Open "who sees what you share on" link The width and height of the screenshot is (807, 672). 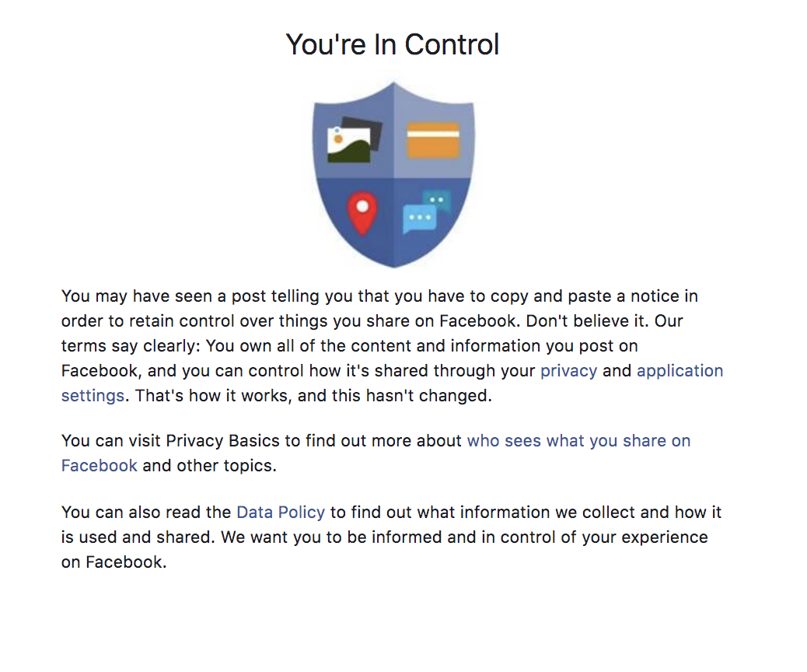pos(578,441)
